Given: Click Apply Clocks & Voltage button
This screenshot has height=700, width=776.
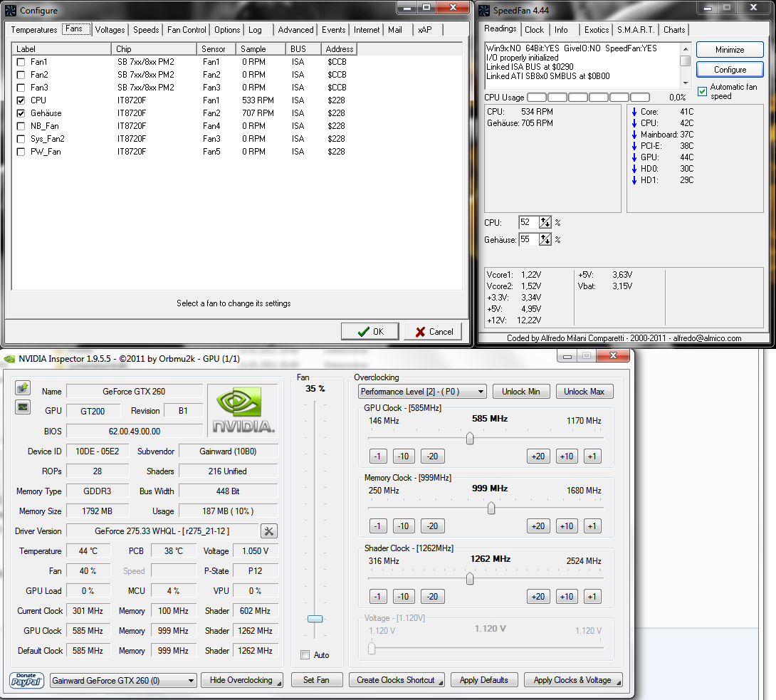Looking at the screenshot, I should (572, 680).
